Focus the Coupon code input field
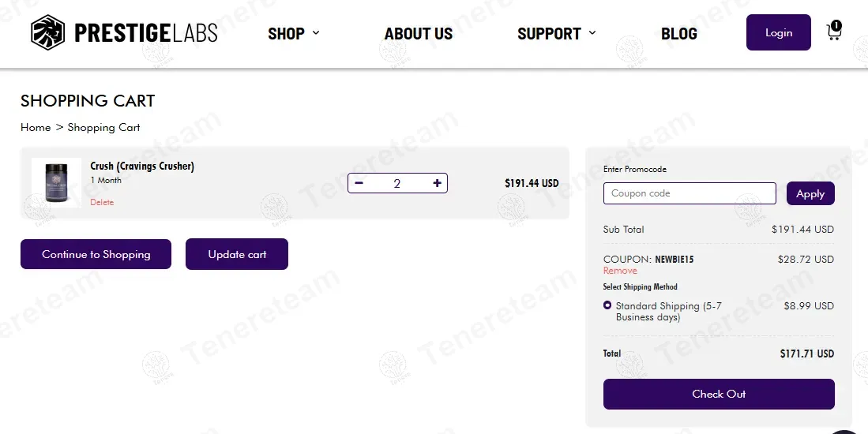The image size is (868, 434). 690,193
